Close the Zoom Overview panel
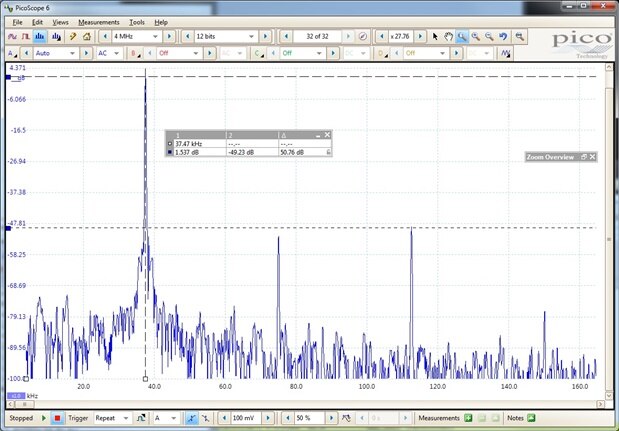The image size is (619, 431). pos(592,157)
